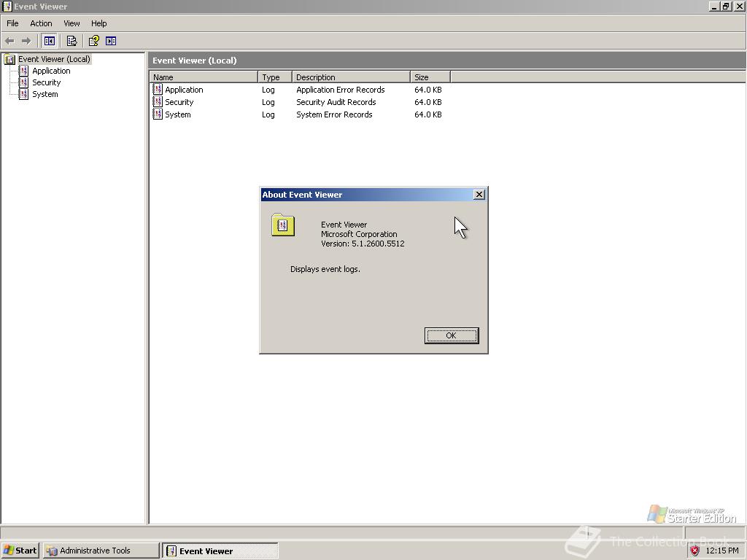Click the security shield tray icon
The height and width of the screenshot is (560, 747).
[695, 551]
